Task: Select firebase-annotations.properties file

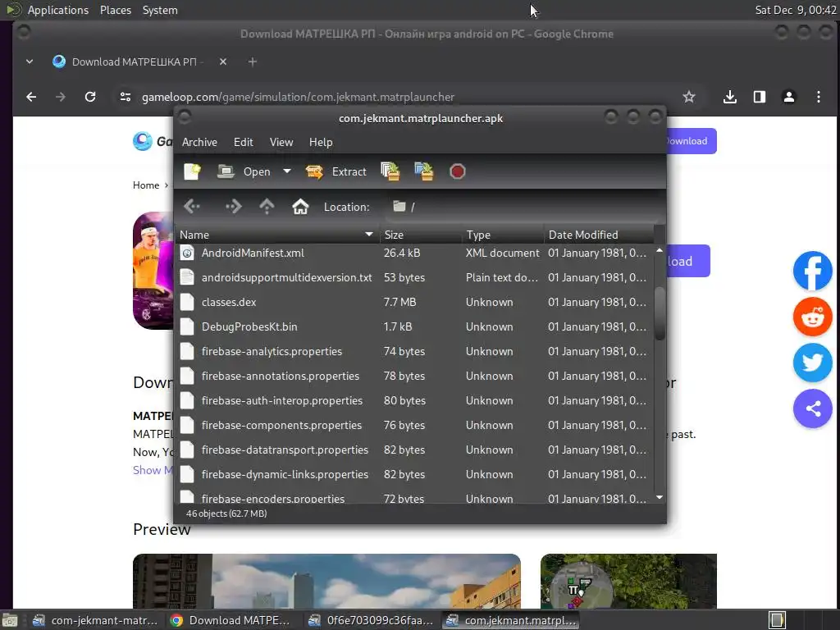Action: [x=413, y=376]
